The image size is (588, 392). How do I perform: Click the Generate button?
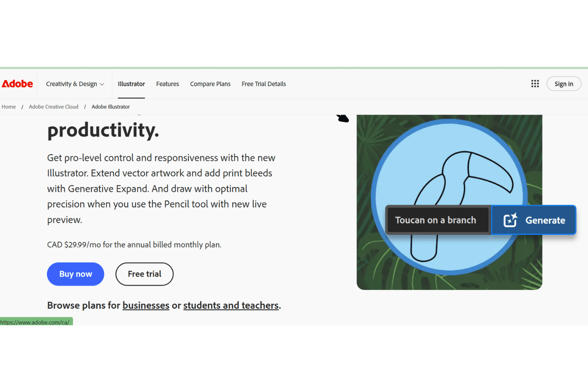534,220
